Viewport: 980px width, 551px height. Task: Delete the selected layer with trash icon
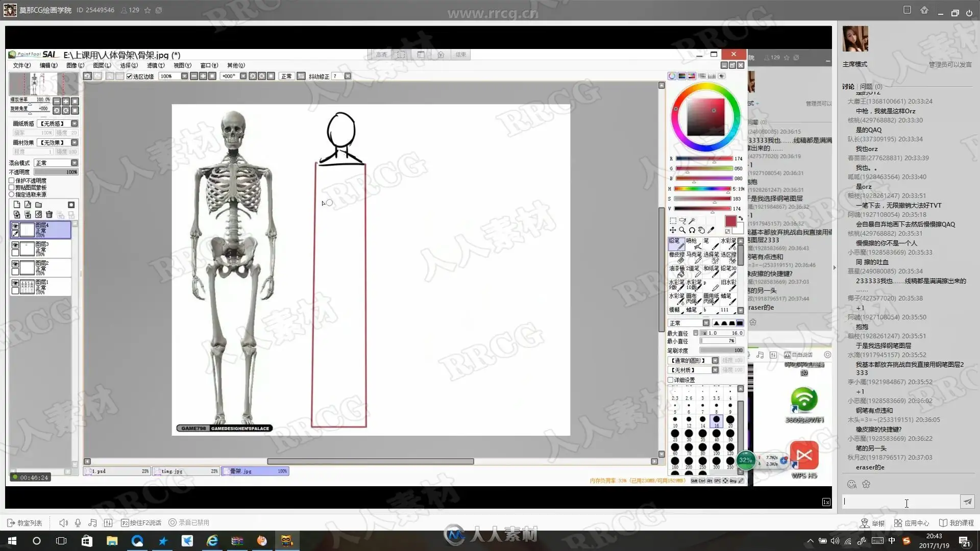pyautogui.click(x=49, y=215)
